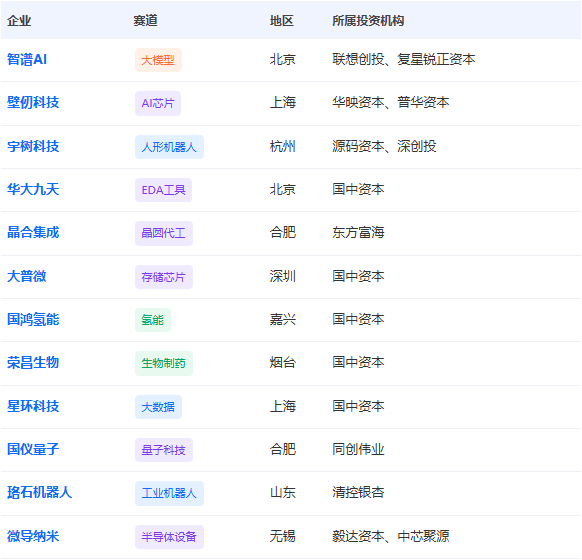Select the 嘉兴 region cell
Viewport: 582px width, 560px height.
[283, 320]
